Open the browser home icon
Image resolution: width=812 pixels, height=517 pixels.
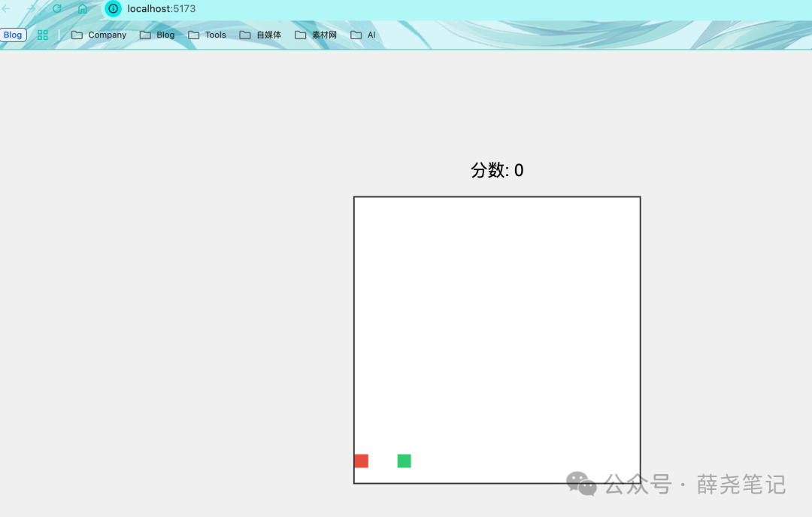[83, 9]
